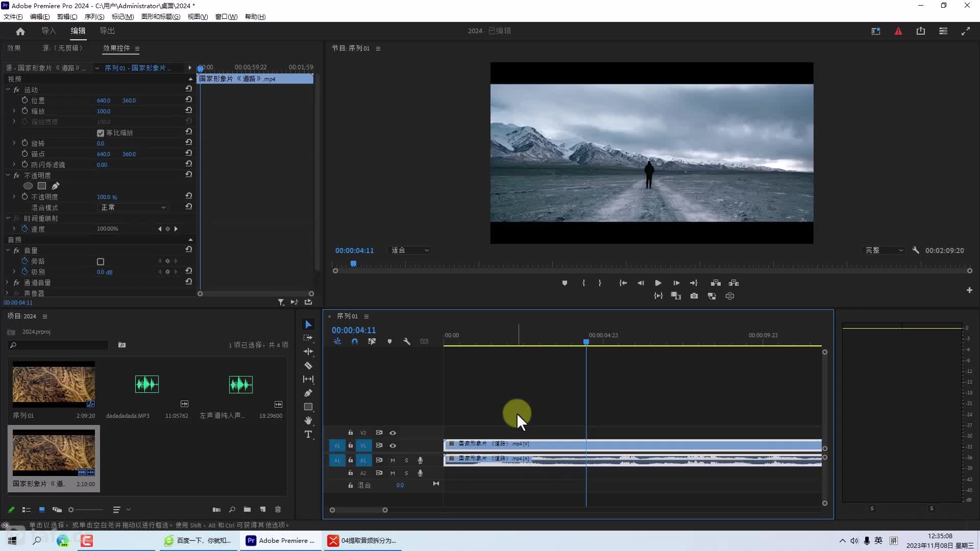Toggle full screen video output icon
Screen dimensions: 980x551
[966, 31]
